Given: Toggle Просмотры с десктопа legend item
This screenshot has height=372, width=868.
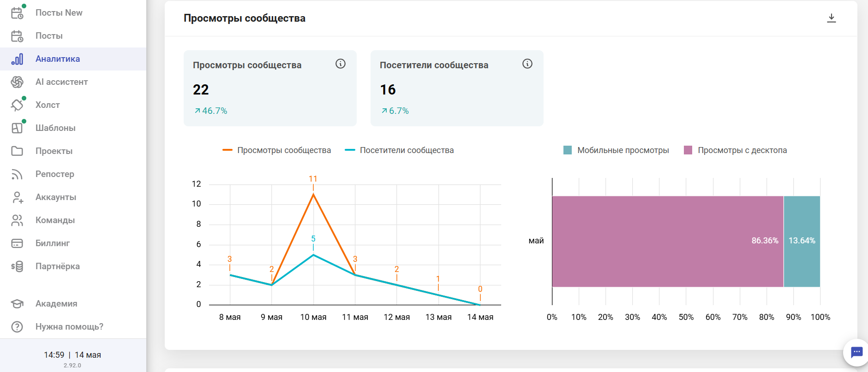Looking at the screenshot, I should point(735,150).
